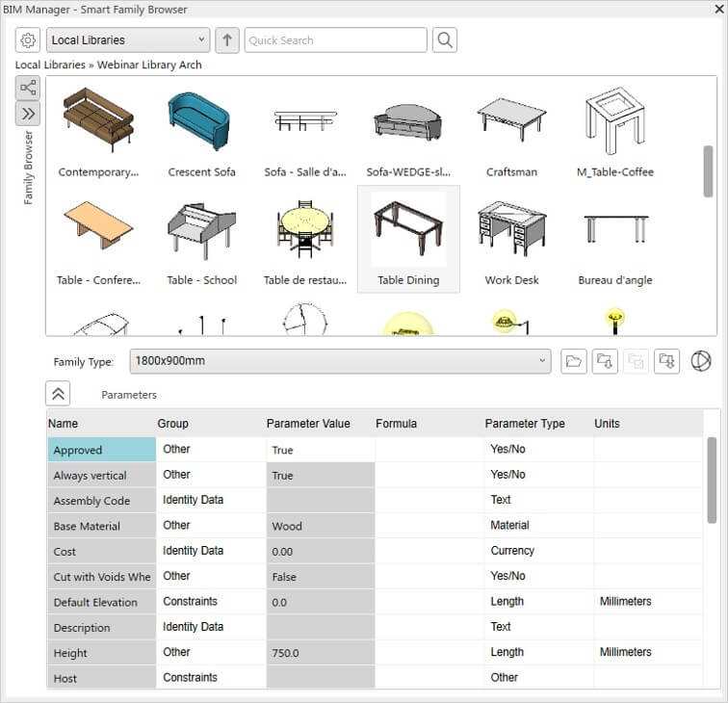Select the Assembly Code parameter name
This screenshot has height=703, width=728.
(x=102, y=501)
